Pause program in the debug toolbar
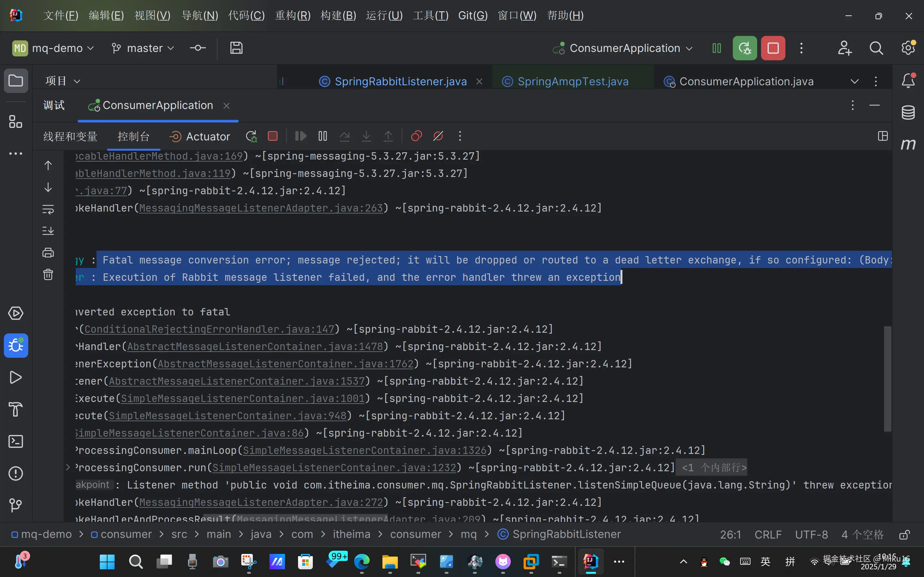The image size is (924, 577). (x=323, y=136)
